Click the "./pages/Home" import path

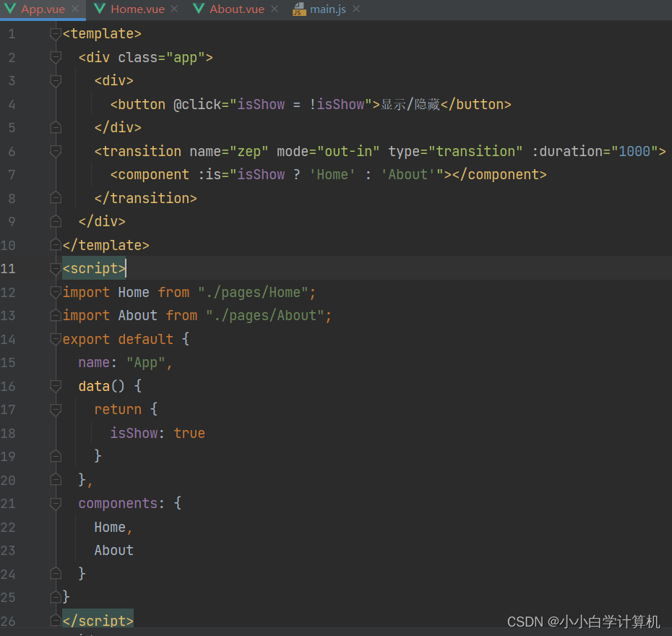pyautogui.click(x=253, y=292)
